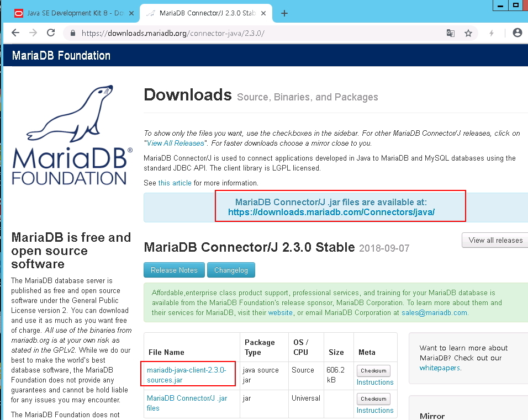Click the Oracle favicon on the Java tab

(x=19, y=13)
